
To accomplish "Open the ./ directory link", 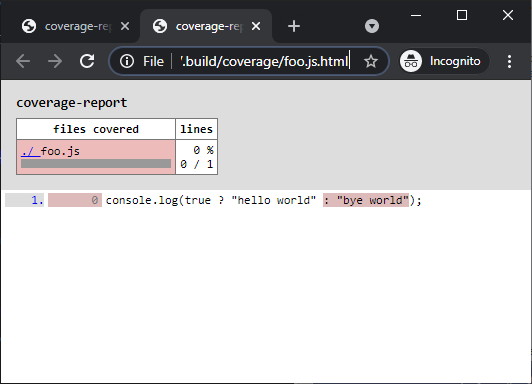I will [31, 151].
